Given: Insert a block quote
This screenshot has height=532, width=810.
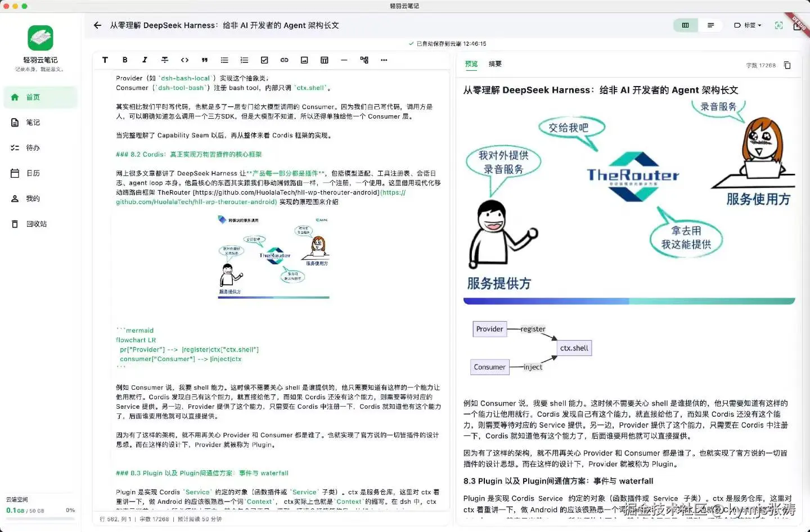Looking at the screenshot, I should click(205, 60).
